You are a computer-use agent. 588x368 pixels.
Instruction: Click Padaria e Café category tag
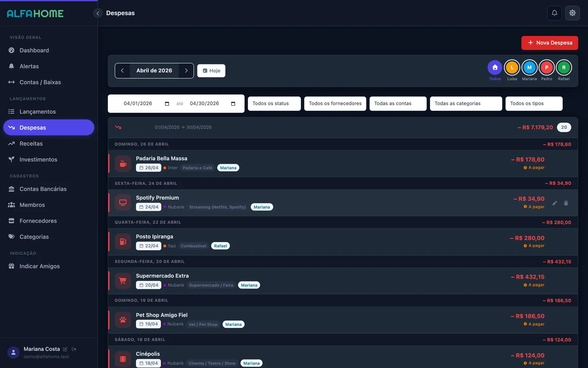point(197,168)
